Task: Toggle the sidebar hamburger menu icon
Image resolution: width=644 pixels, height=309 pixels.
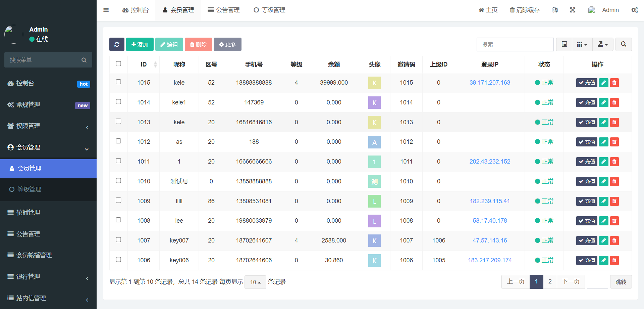Action: tap(106, 10)
